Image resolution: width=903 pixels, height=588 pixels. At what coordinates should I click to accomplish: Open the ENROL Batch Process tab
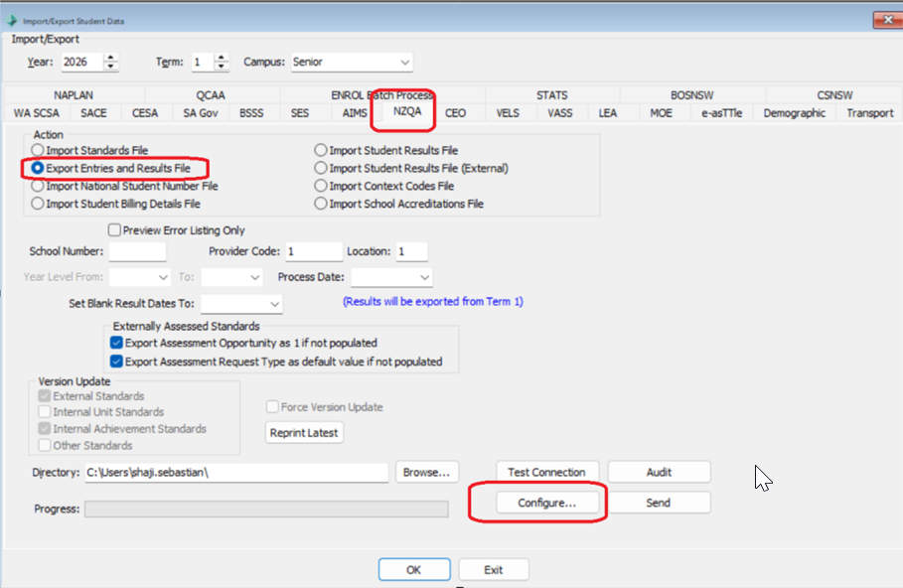381,95
